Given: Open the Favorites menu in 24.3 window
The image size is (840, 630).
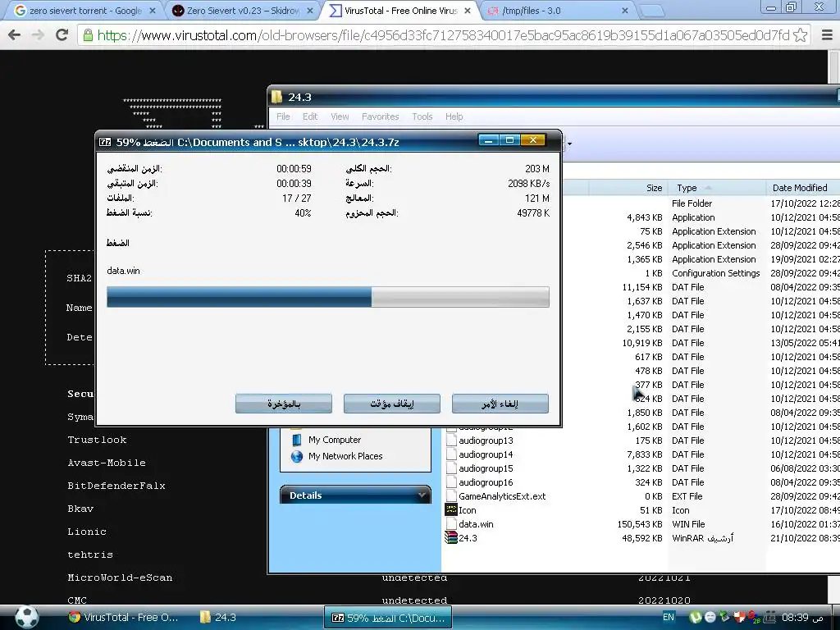Looking at the screenshot, I should 380,116.
